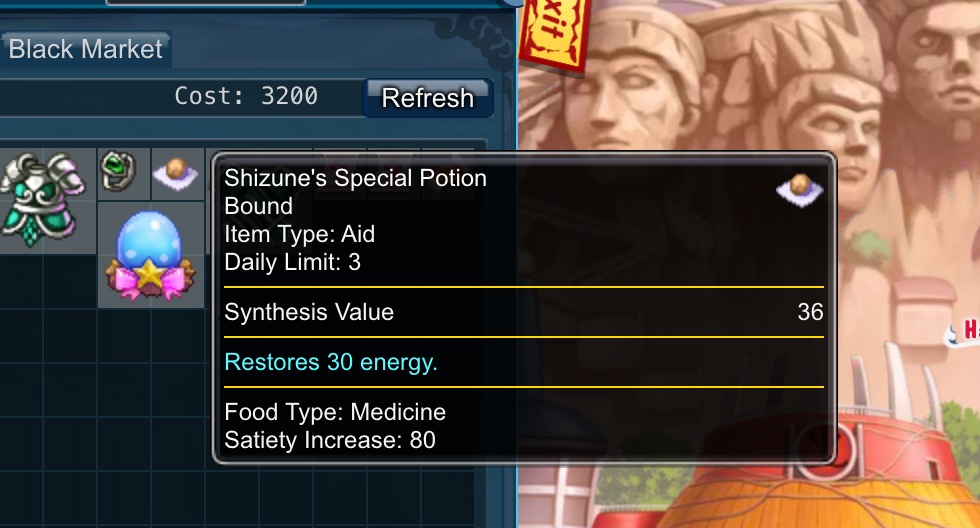
Task: Click the Refresh button
Action: [x=428, y=98]
